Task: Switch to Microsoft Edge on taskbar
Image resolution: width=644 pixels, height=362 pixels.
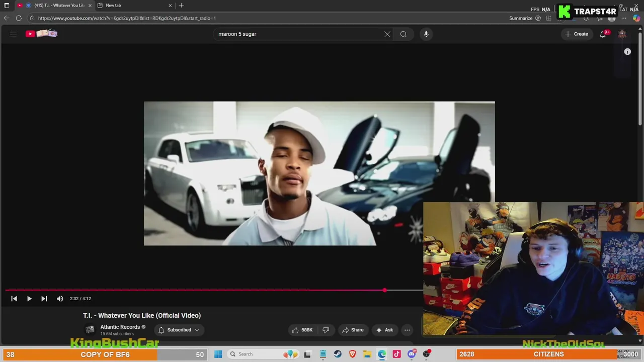Action: pyautogui.click(x=382, y=354)
